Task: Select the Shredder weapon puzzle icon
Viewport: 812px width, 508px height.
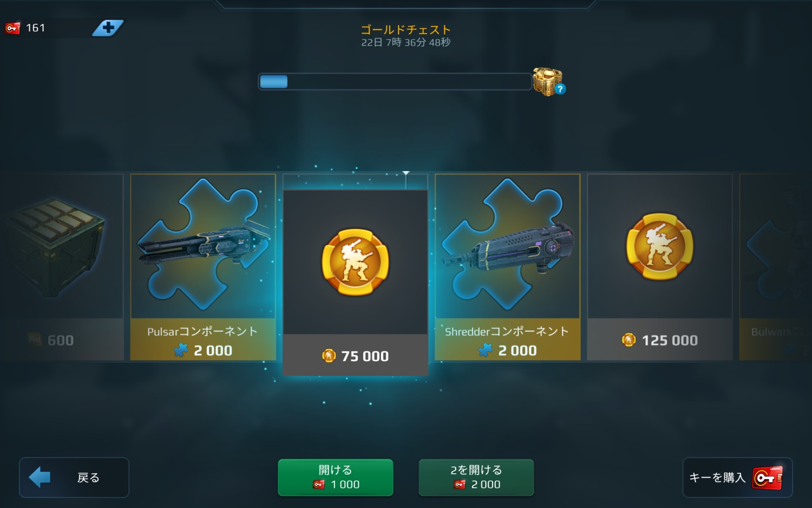Action: (507, 244)
